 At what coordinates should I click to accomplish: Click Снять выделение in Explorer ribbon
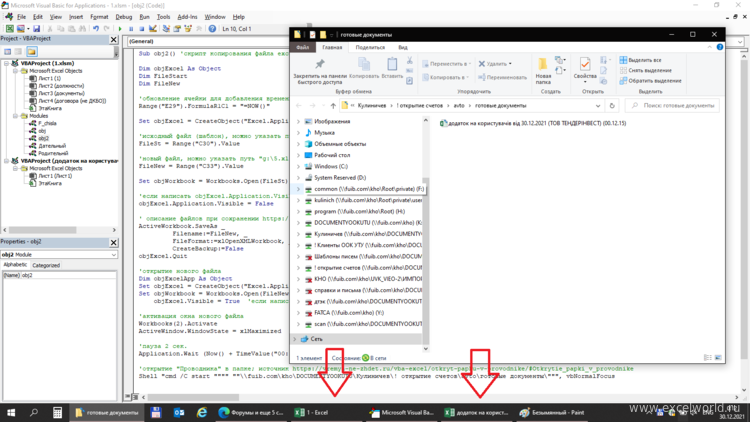pos(645,70)
